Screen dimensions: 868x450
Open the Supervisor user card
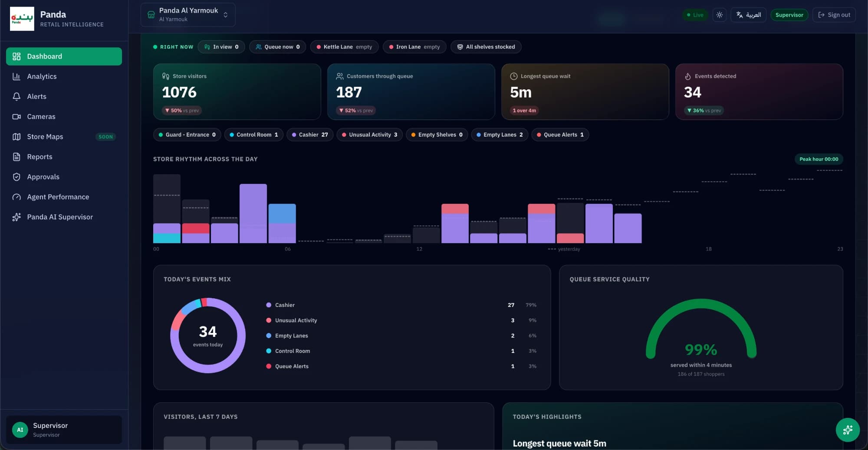tap(64, 430)
